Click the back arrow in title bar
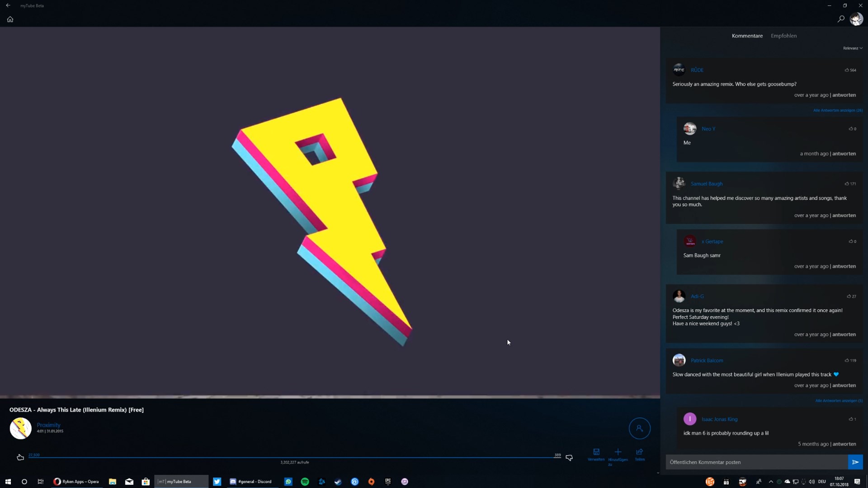 (x=8, y=5)
